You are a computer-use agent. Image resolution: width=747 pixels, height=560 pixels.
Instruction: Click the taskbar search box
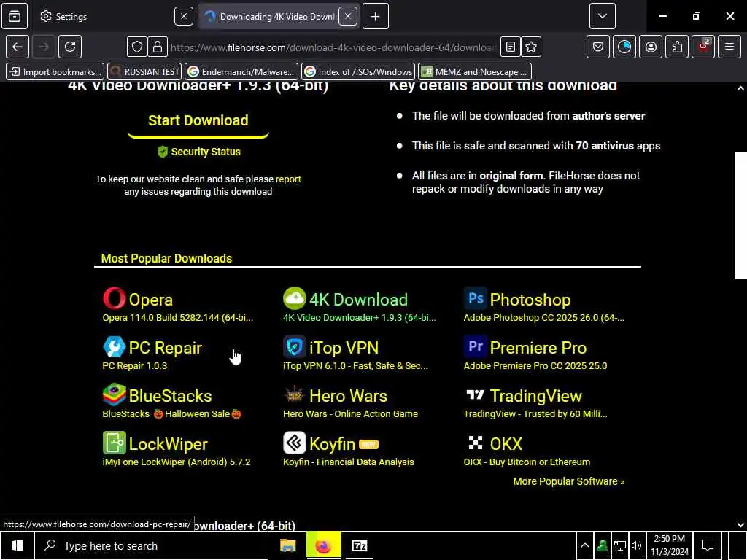[x=152, y=545]
